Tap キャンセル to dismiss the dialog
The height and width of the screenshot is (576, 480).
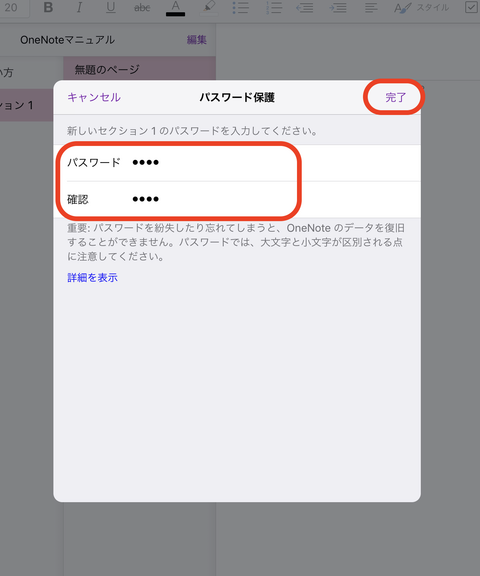[x=94, y=97]
